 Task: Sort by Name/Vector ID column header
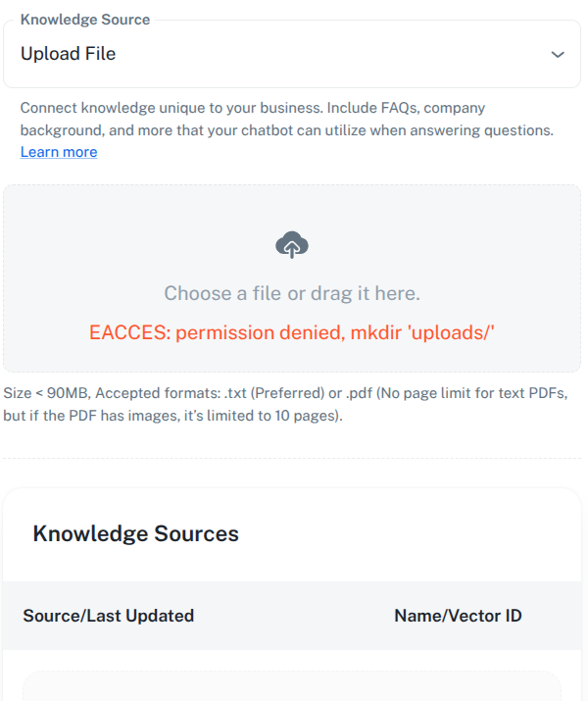click(x=458, y=616)
